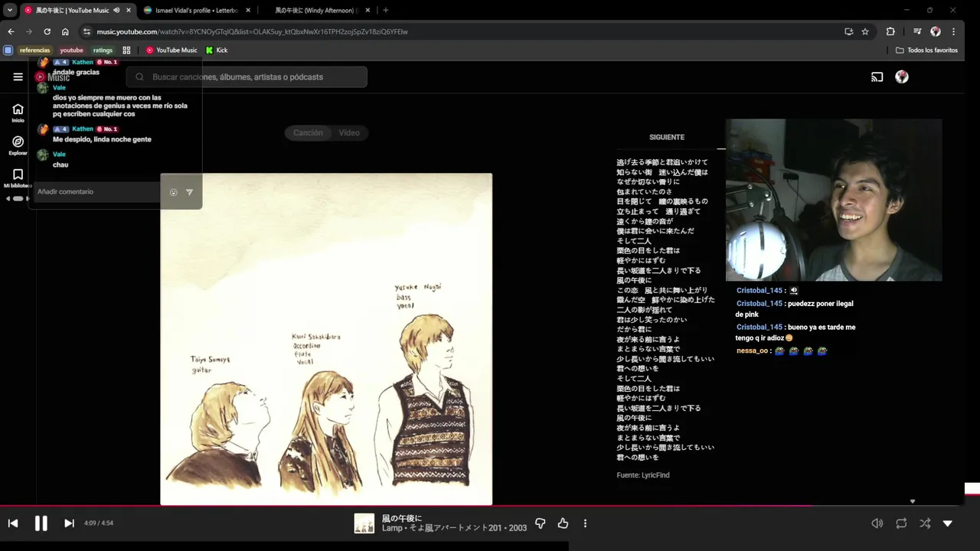Viewport: 980px width, 551px height.
Task: Open the song's three-dot options menu
Action: [x=585, y=523]
